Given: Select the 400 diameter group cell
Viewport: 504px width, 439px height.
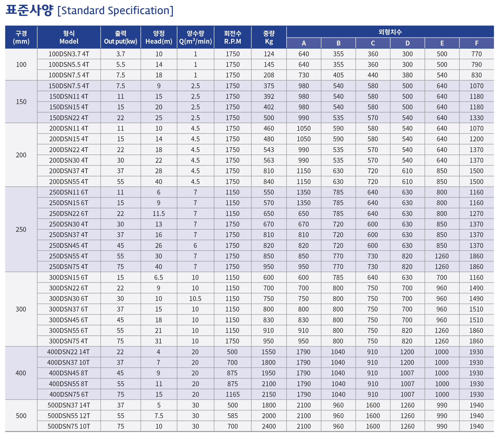Looking at the screenshot, I should coord(21,373).
